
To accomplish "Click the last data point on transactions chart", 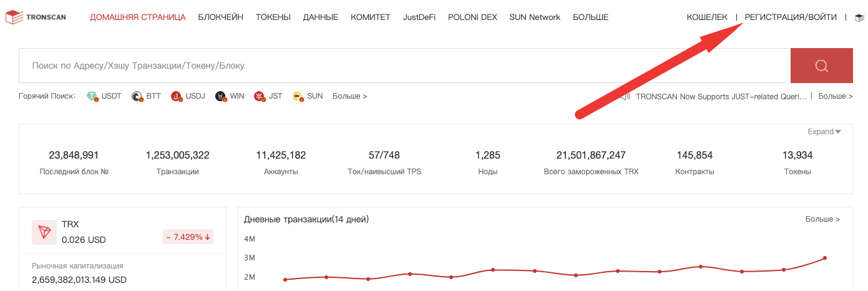I will point(825,258).
